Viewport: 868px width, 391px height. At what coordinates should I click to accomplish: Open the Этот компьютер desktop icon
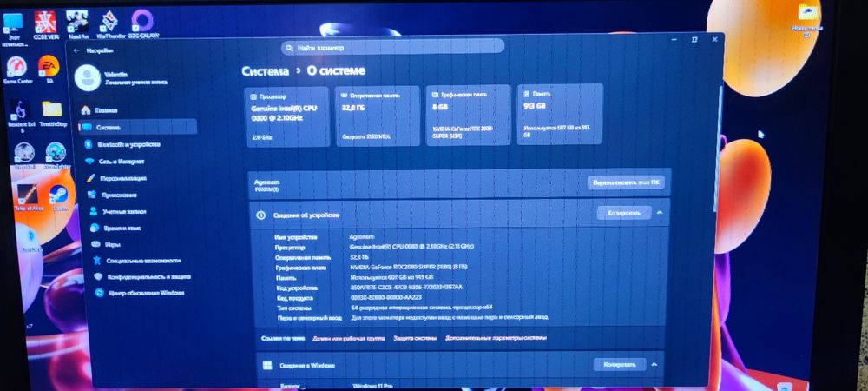(12, 28)
